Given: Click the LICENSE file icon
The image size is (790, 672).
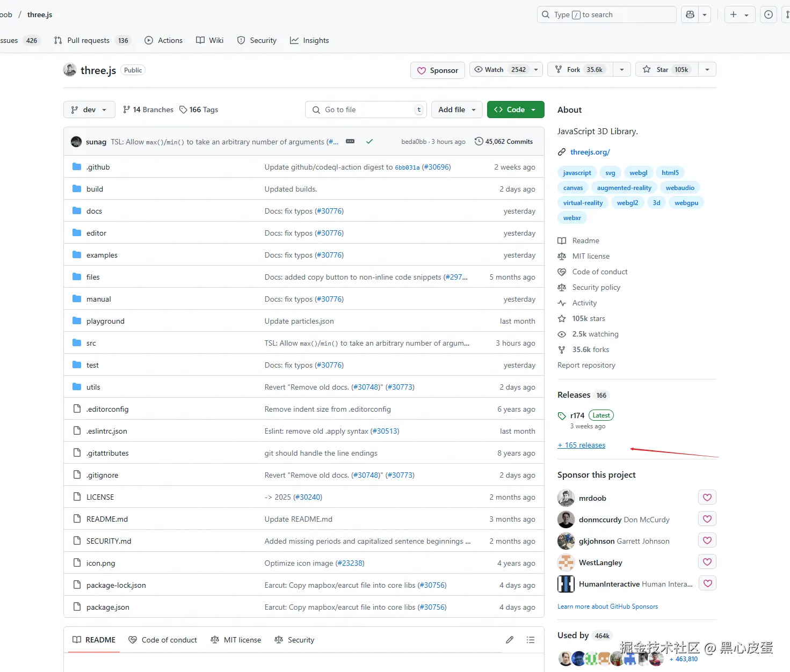Looking at the screenshot, I should pos(77,497).
